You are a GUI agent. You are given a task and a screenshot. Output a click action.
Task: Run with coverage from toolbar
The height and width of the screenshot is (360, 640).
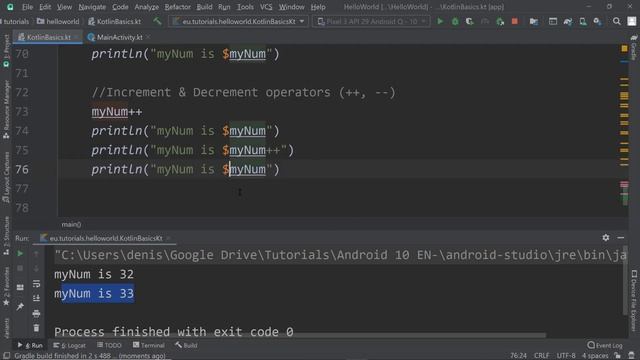[x=470, y=21]
